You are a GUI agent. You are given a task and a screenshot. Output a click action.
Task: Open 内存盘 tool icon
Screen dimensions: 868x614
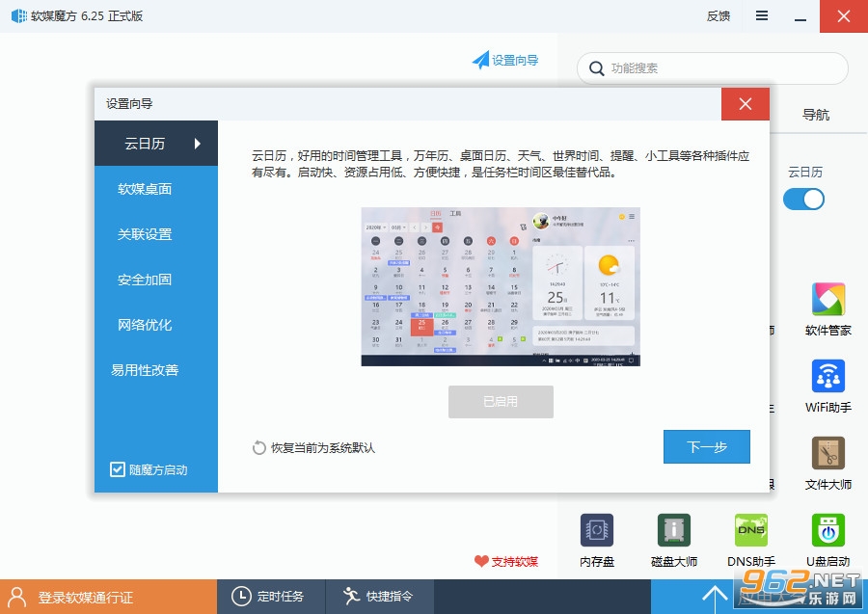[x=597, y=530]
